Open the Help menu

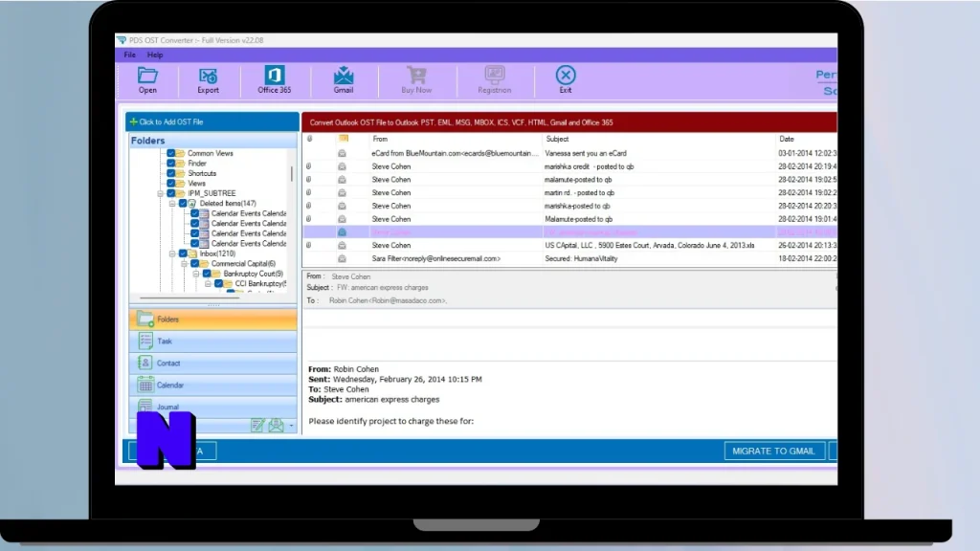click(155, 55)
